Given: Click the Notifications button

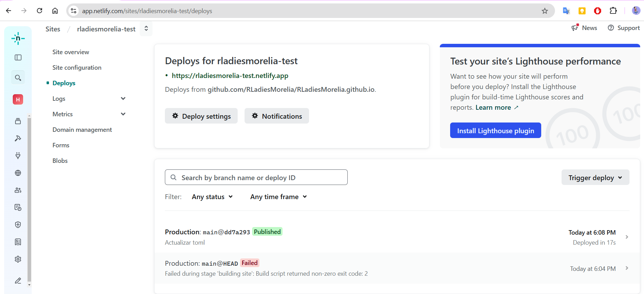Looking at the screenshot, I should (277, 116).
